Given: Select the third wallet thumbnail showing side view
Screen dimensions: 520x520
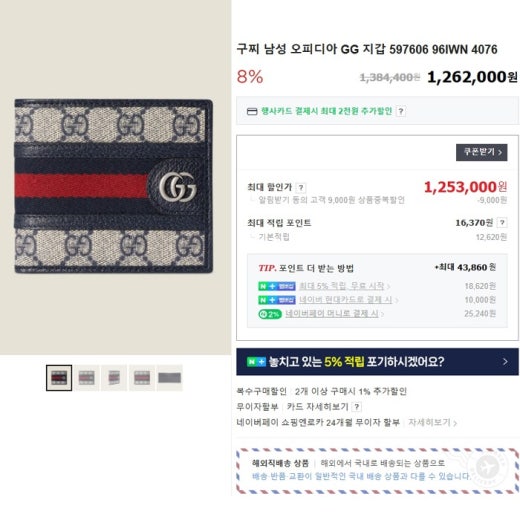Looking at the screenshot, I should point(114,378).
